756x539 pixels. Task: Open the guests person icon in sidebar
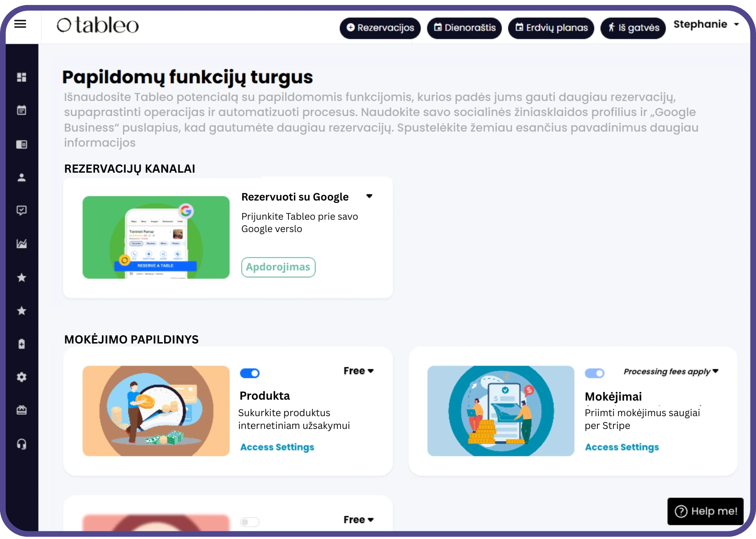point(21,177)
